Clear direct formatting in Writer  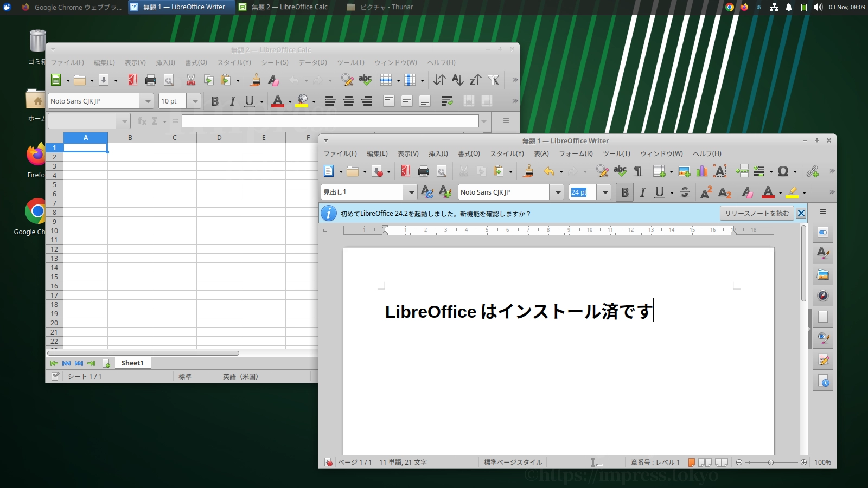[747, 192]
